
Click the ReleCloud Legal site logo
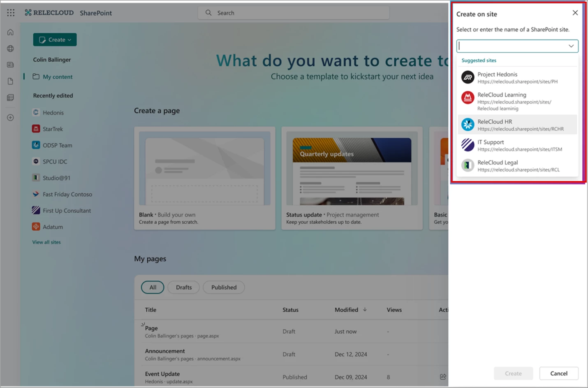coord(468,165)
